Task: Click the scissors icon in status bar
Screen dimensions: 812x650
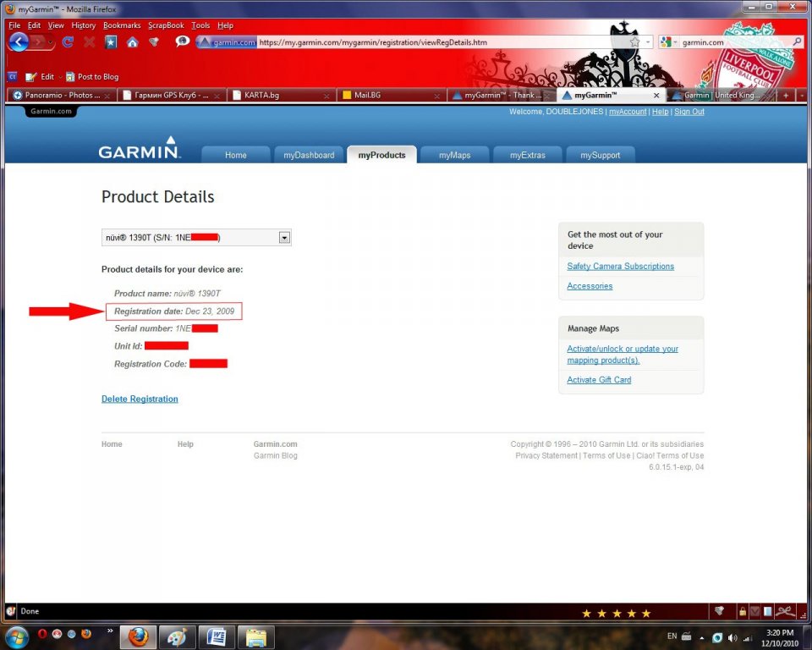Action: tap(785, 612)
